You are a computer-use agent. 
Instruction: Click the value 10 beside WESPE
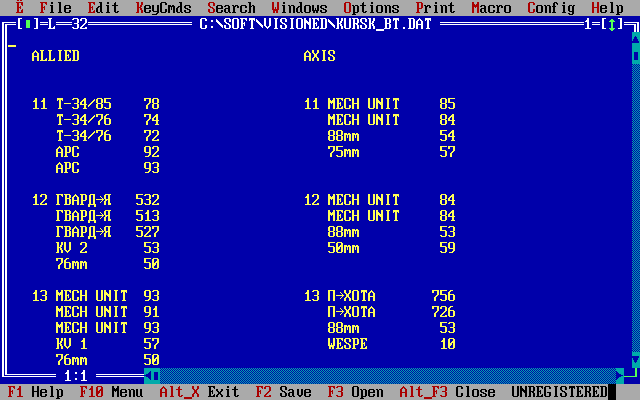(x=448, y=344)
